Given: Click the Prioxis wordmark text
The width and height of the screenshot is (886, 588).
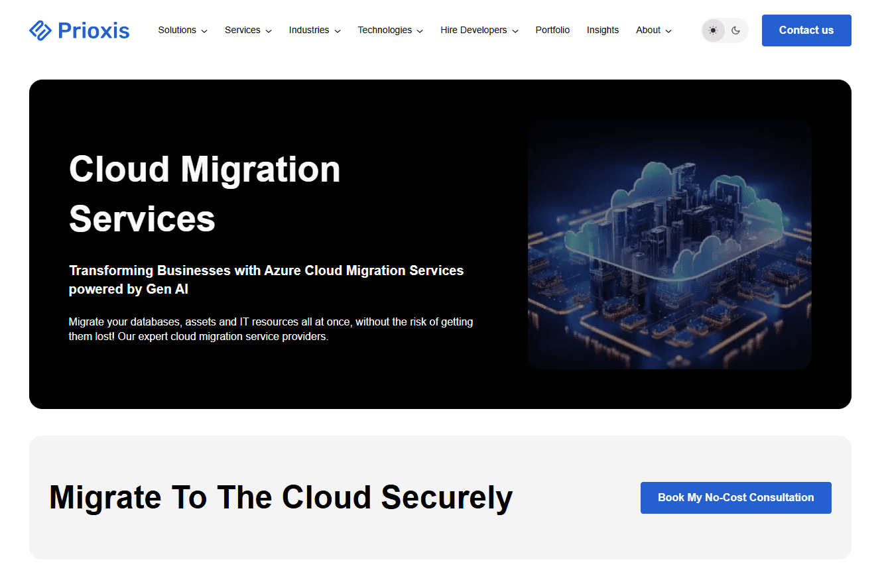Looking at the screenshot, I should click(94, 30).
